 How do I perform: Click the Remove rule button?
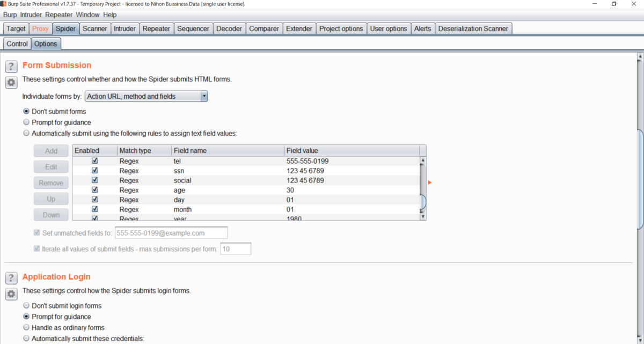(51, 183)
